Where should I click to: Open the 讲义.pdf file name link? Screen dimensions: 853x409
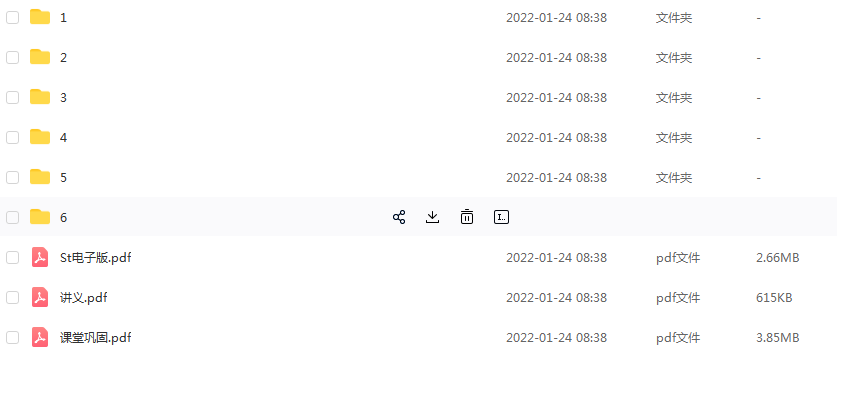coord(84,297)
